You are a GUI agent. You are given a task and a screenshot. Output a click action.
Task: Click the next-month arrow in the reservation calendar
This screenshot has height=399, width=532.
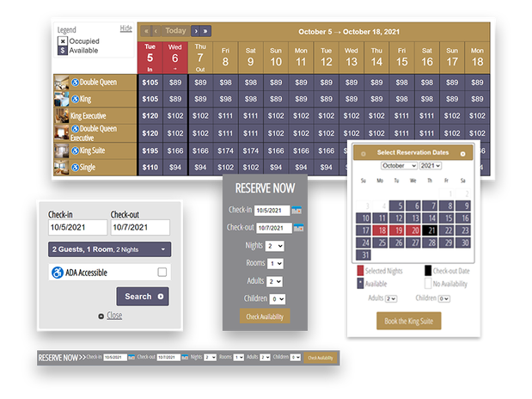pyautogui.click(x=463, y=154)
